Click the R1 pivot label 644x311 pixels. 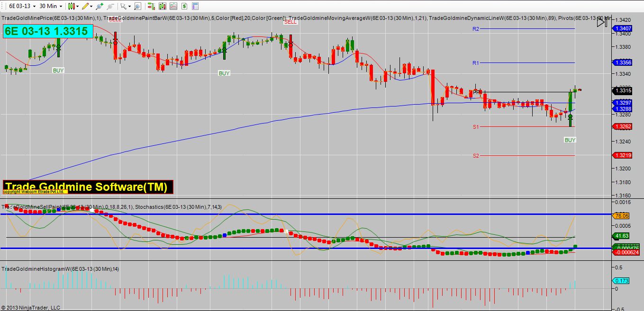point(476,63)
